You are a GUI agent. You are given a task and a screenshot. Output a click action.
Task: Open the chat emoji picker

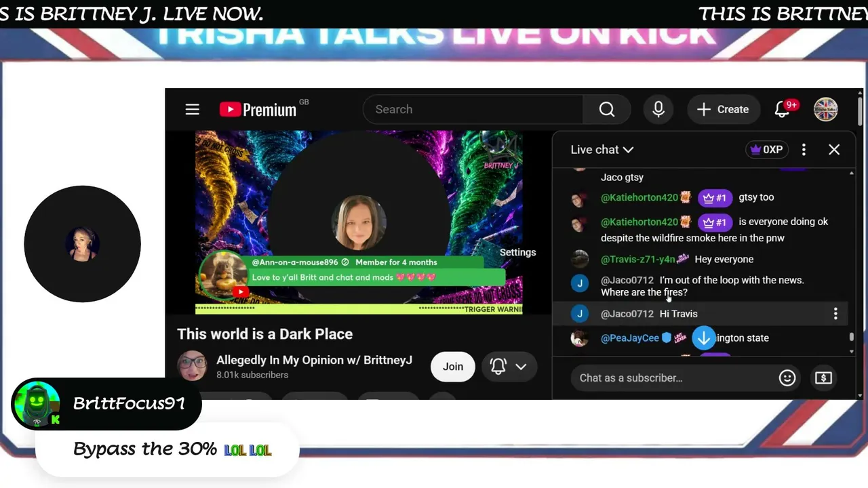(787, 378)
